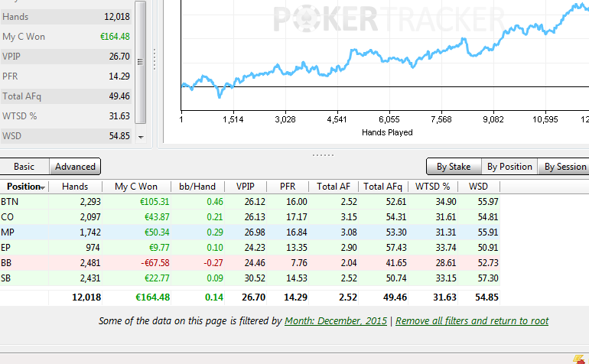589x364 pixels.
Task: Select the BB position row
Action: [250, 263]
